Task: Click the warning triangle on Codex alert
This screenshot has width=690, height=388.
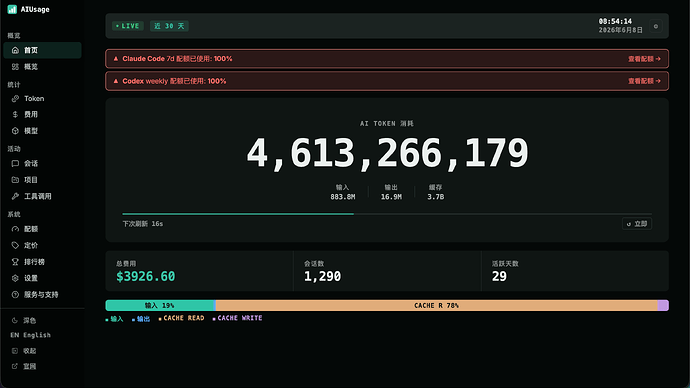Action: click(x=116, y=81)
